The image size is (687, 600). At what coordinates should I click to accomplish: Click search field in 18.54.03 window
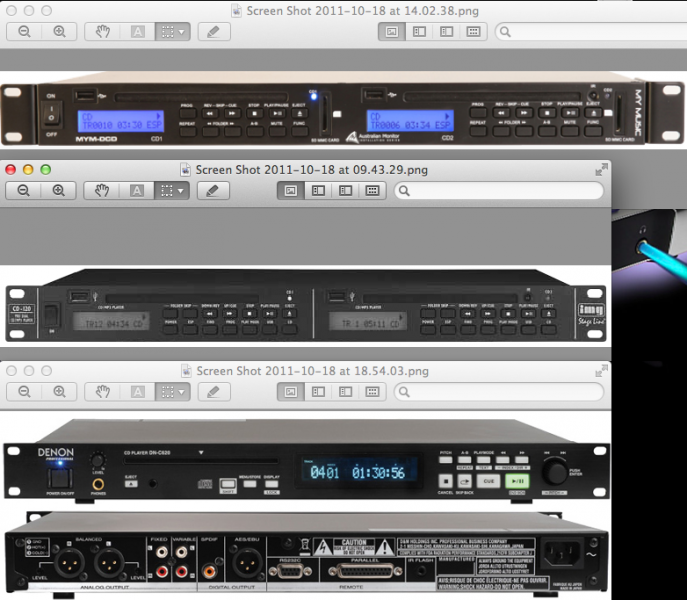tap(499, 392)
